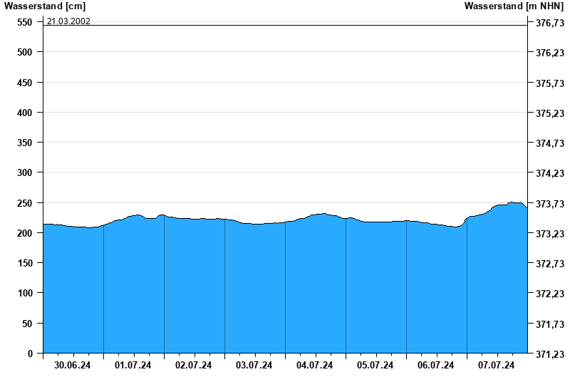The width and height of the screenshot is (570, 392).
Task: Select the 04.07.24 date on the x-axis
Action: click(315, 366)
